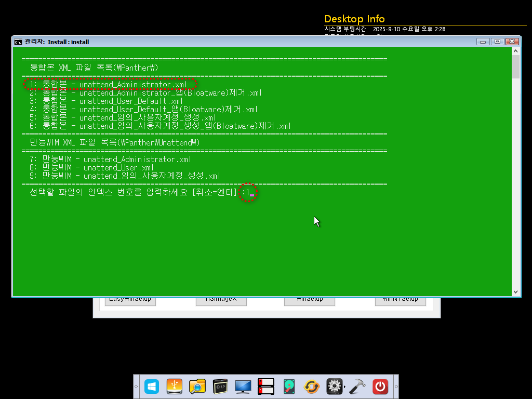532x399 pixels.
Task: Click line 5 unattend_임의_사용자계정_생성.xml
Action: point(123,118)
